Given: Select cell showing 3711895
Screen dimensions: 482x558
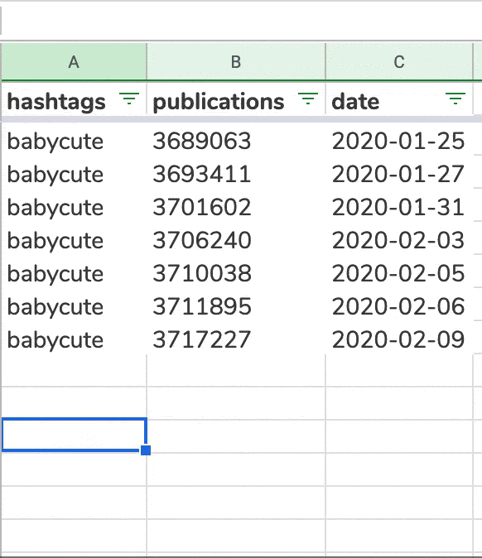Looking at the screenshot, I should coord(236,306).
